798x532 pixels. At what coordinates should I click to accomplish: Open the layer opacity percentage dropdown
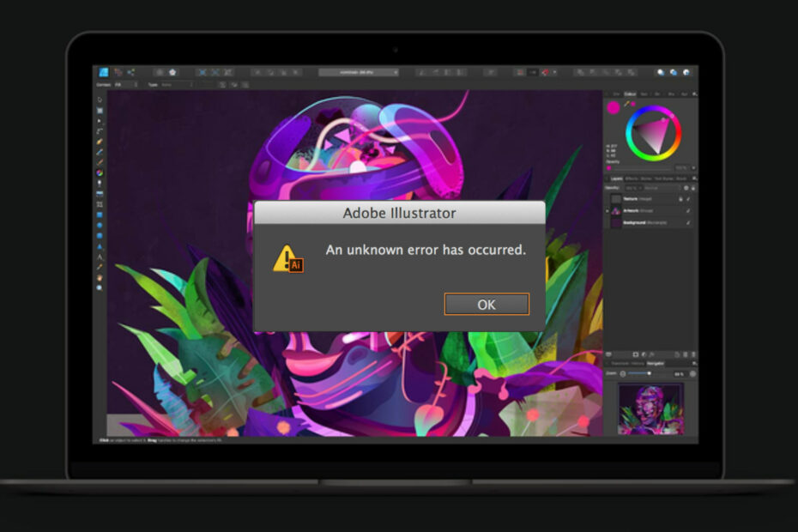633,188
